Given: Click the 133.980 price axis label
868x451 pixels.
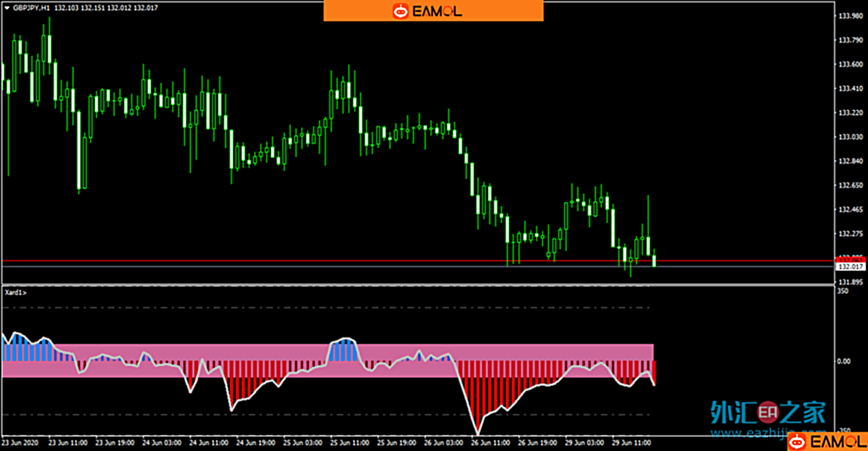Looking at the screenshot, I should [850, 16].
